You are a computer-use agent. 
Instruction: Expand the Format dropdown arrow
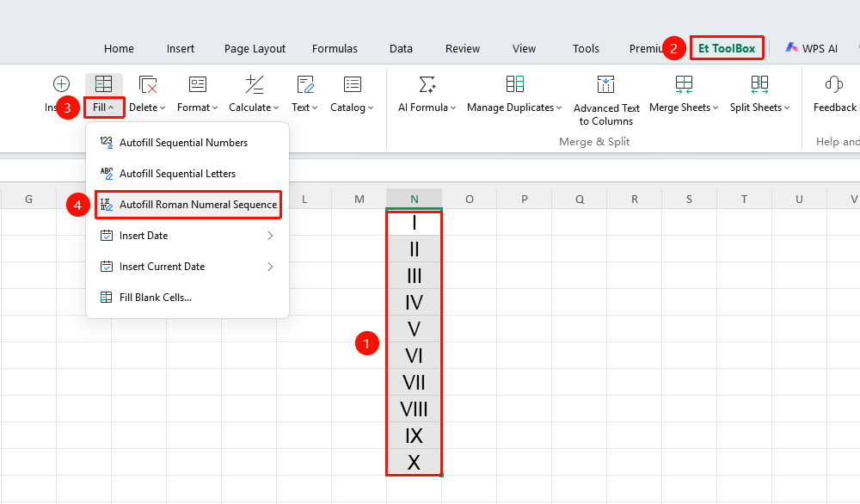point(214,108)
